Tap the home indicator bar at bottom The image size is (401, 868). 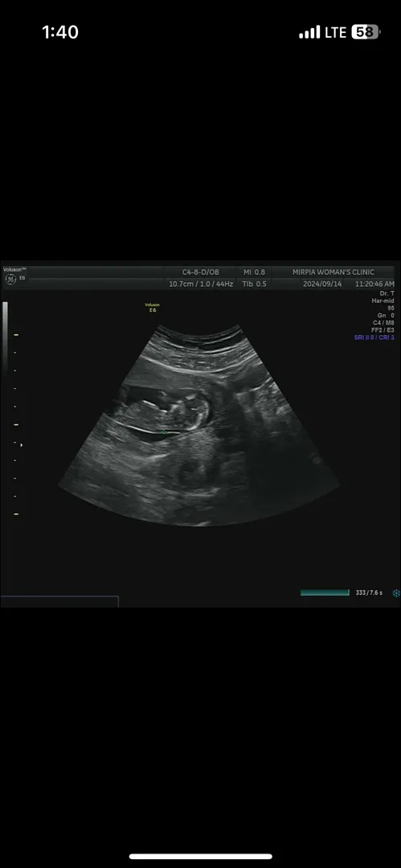[201, 857]
